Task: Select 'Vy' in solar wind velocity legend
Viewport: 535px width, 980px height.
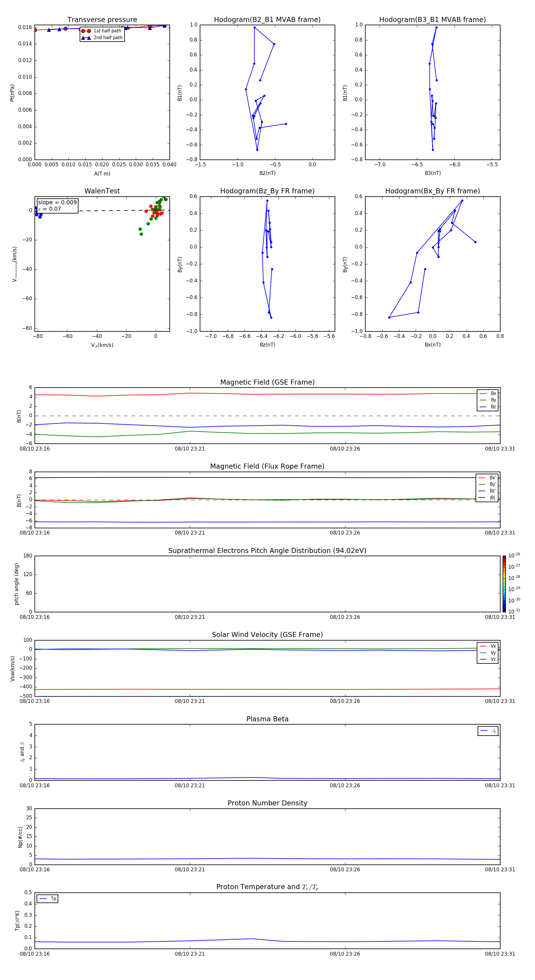Action: tap(488, 652)
